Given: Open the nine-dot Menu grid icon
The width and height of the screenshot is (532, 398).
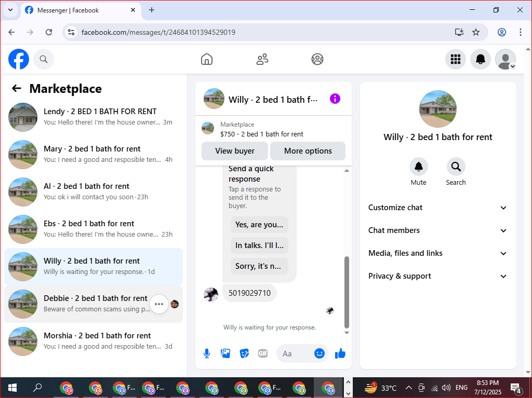Looking at the screenshot, I should (x=455, y=59).
